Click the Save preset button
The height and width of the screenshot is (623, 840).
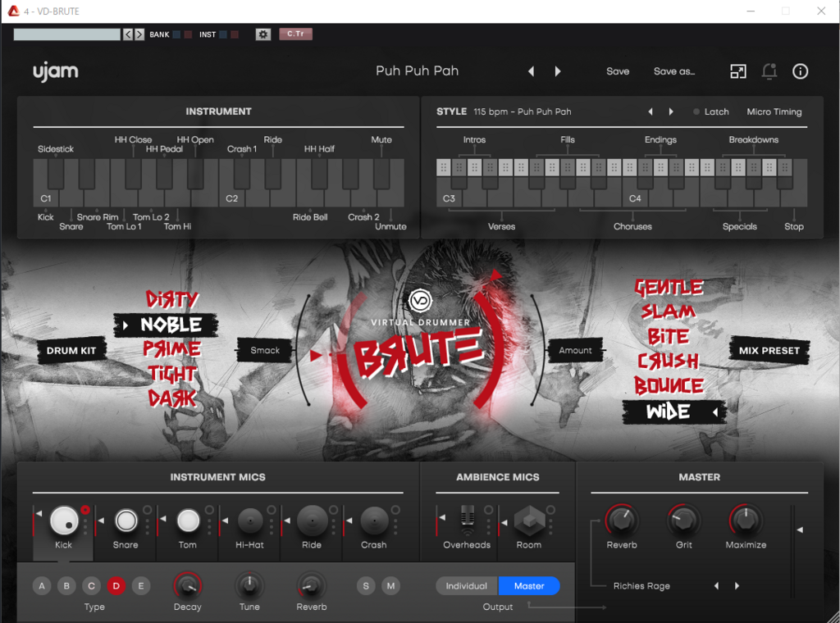[618, 71]
